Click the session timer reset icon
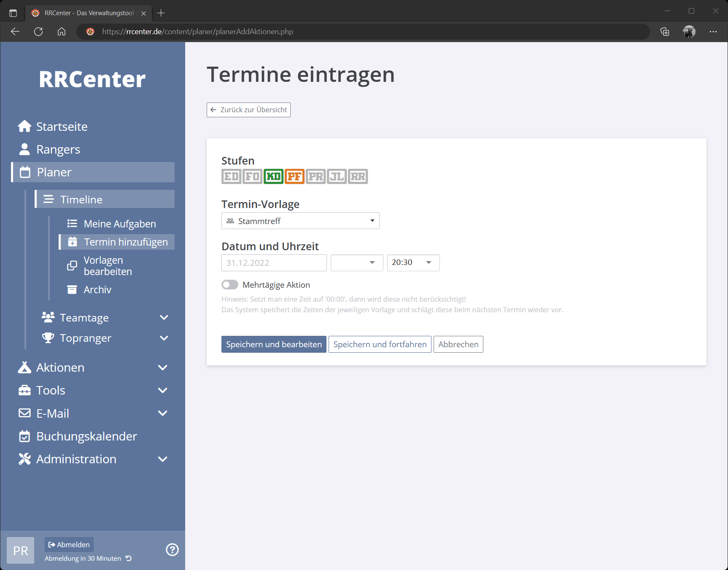 pos(129,558)
